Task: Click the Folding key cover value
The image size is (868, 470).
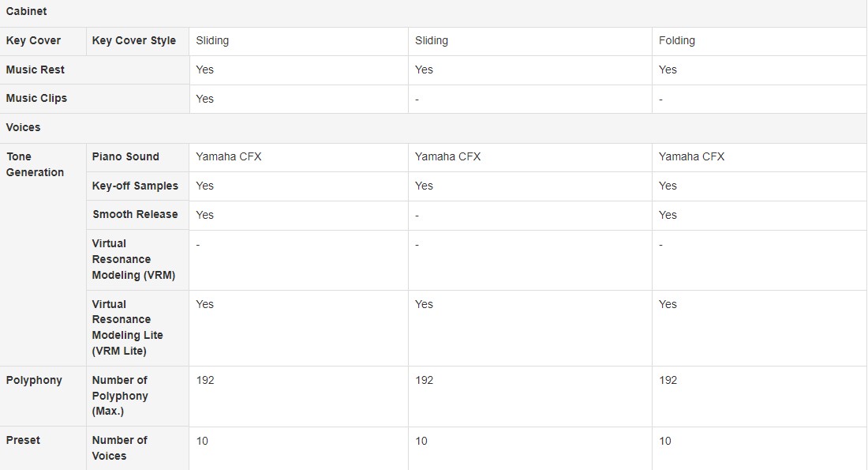Action: (x=677, y=41)
